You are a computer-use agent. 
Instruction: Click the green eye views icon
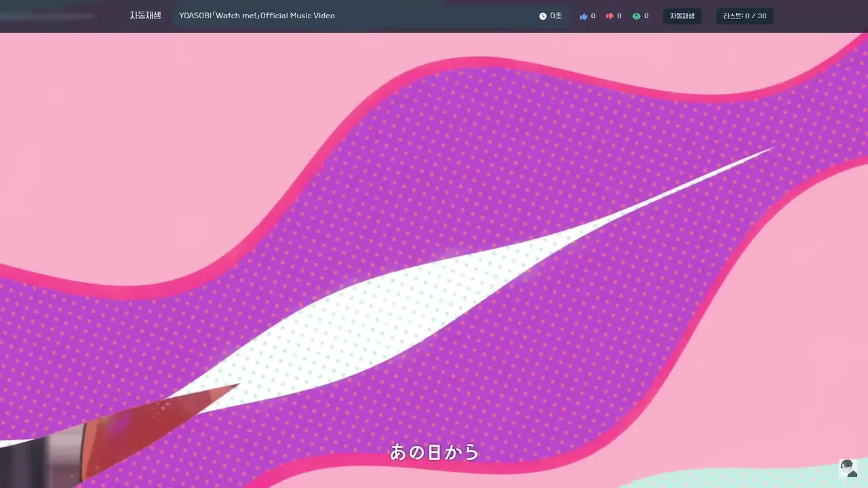pos(636,16)
